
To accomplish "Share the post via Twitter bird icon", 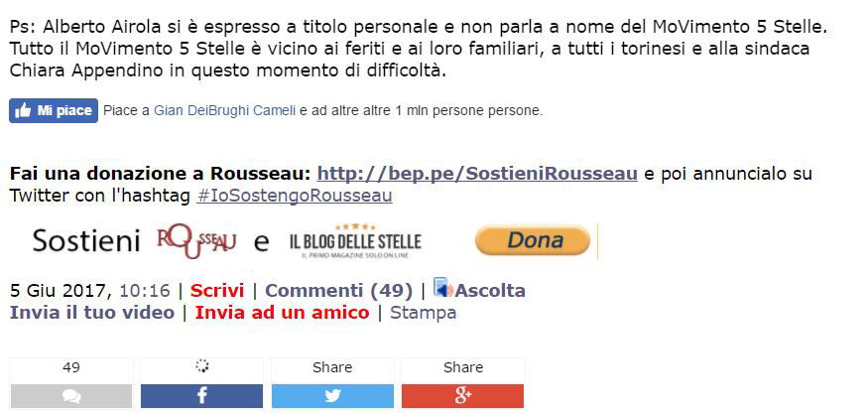I will (332, 396).
